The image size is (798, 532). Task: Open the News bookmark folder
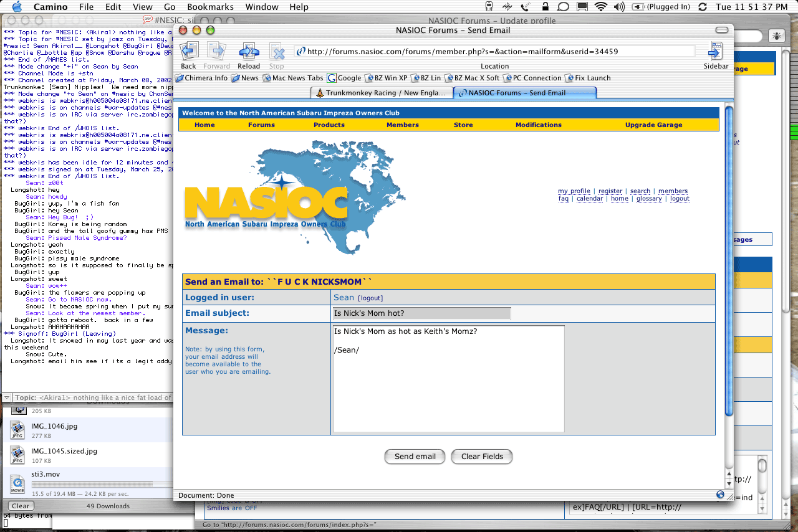[x=244, y=78]
